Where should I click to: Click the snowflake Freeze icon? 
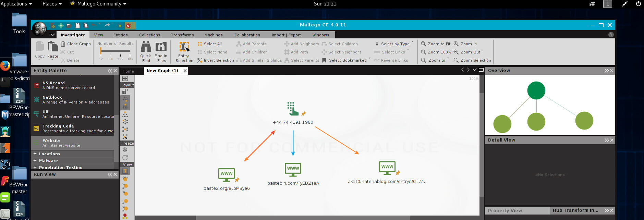click(x=125, y=150)
